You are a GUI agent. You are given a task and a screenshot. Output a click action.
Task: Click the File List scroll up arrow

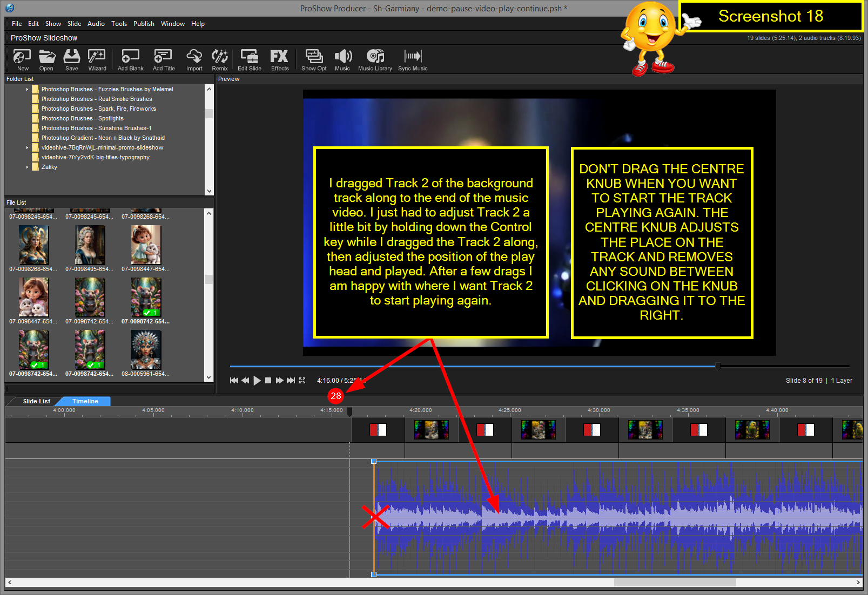[209, 213]
